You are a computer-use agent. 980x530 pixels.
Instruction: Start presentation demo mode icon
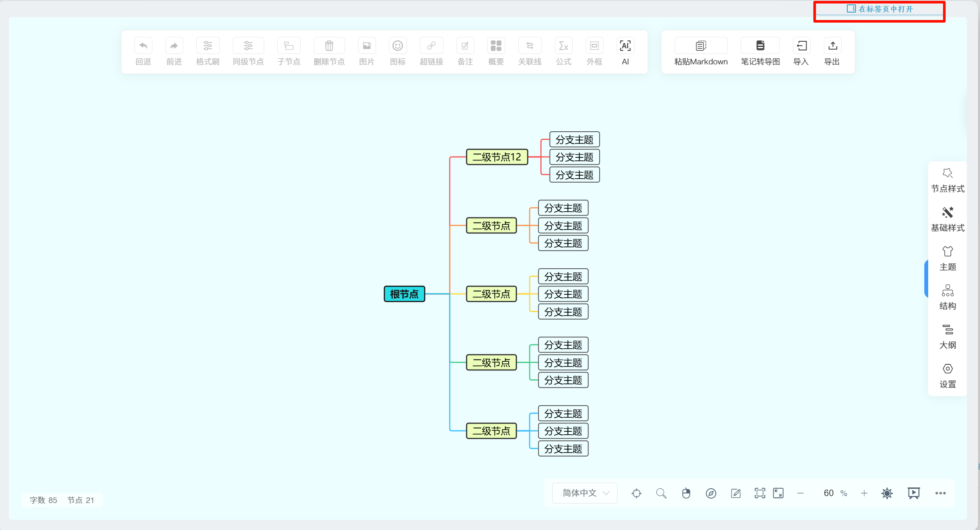tap(913, 493)
